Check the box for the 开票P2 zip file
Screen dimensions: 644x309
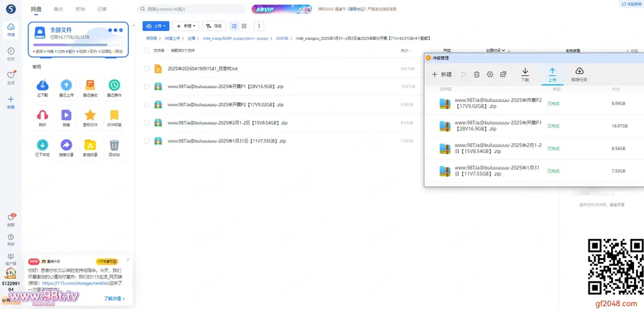pyautogui.click(x=147, y=105)
